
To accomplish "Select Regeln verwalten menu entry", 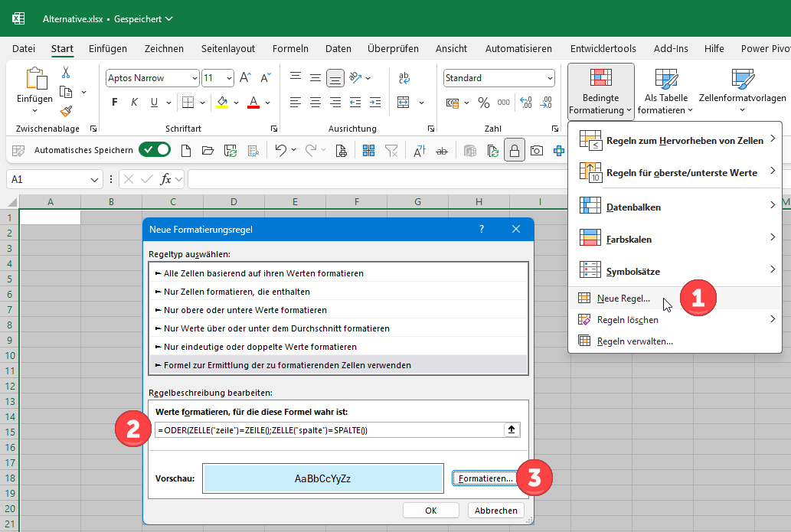I will click(x=635, y=341).
